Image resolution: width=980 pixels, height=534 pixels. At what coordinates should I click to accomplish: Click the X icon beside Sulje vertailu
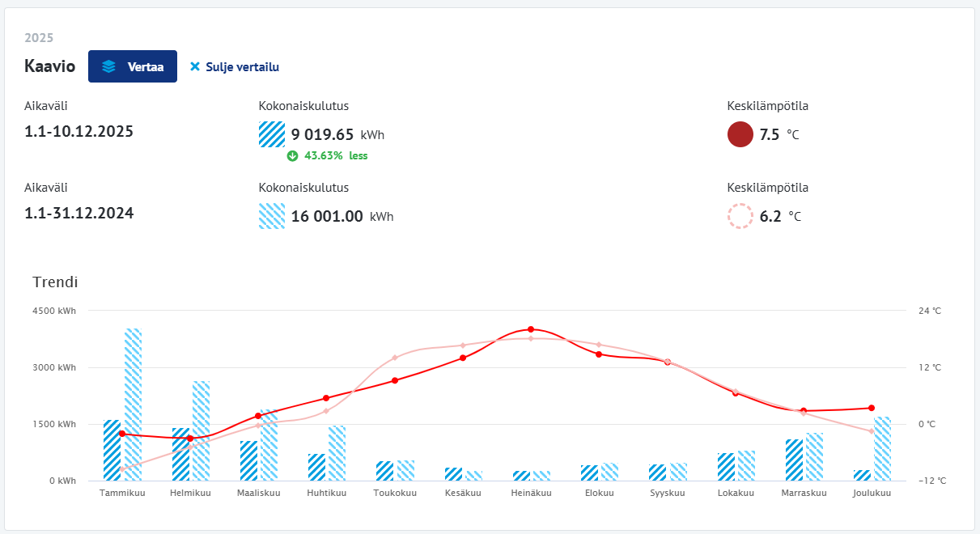click(194, 66)
